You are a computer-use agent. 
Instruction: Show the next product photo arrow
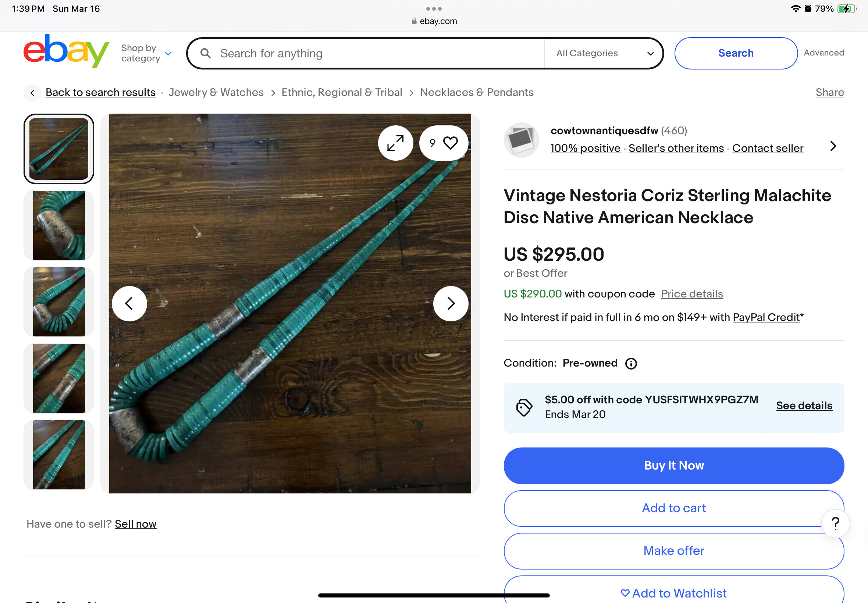click(451, 303)
